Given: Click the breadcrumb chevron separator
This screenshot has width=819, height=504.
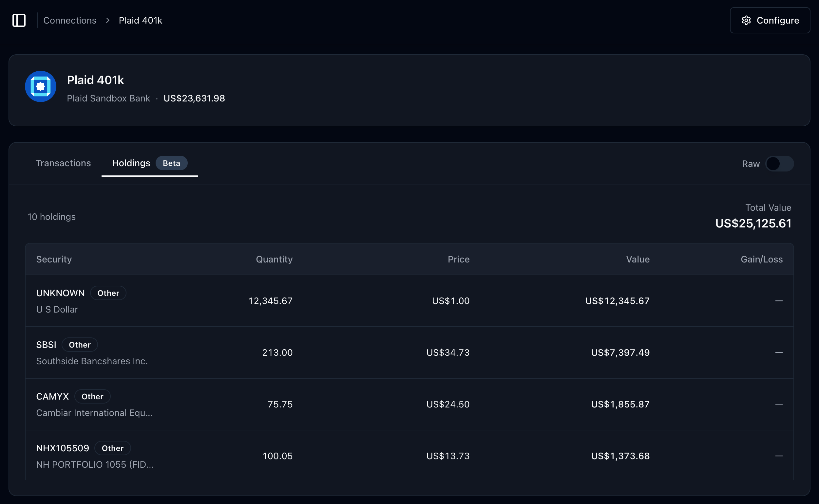Looking at the screenshot, I should coord(107,20).
